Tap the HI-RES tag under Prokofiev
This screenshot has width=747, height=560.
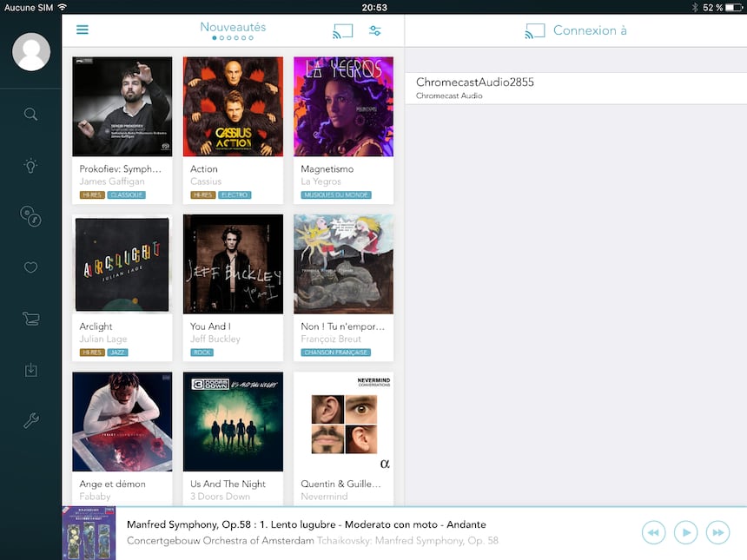coord(92,194)
